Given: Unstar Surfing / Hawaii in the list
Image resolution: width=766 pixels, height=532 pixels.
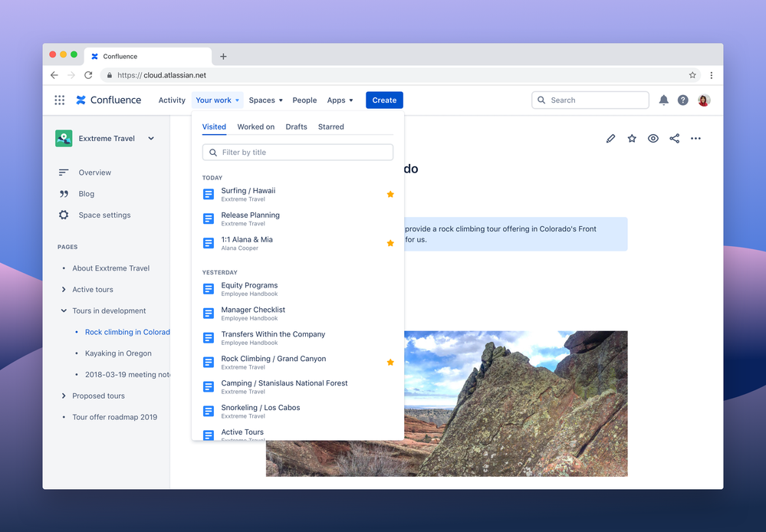Looking at the screenshot, I should [390, 194].
